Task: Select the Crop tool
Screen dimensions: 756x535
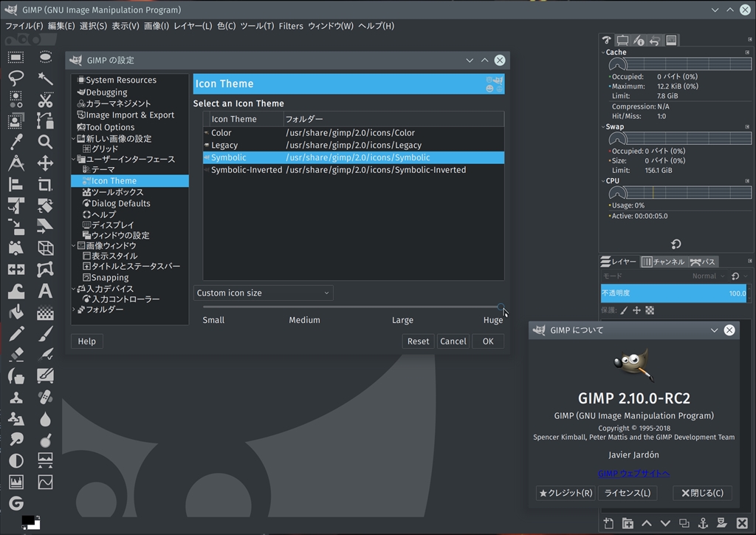Action: pyautogui.click(x=45, y=184)
